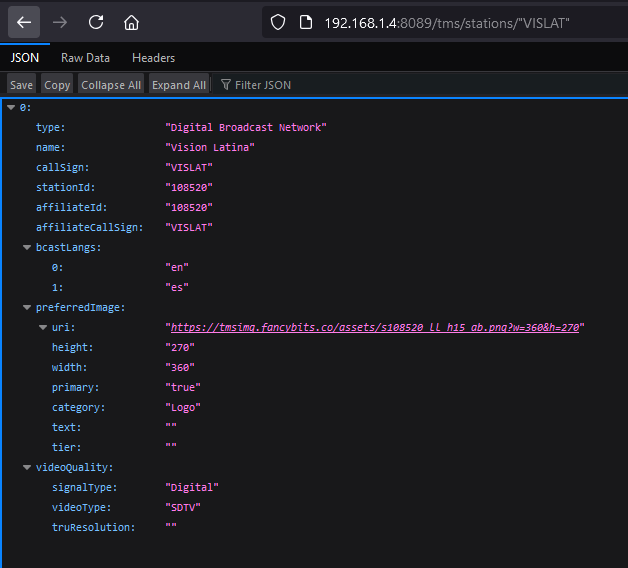
Task: Collapse the videoQuality node
Action: click(26, 467)
